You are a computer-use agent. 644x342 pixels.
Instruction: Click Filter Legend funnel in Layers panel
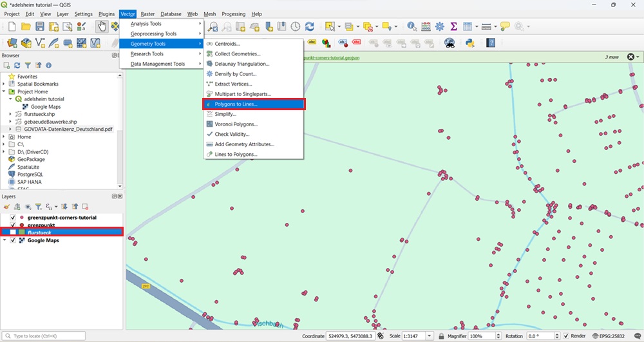(38, 207)
